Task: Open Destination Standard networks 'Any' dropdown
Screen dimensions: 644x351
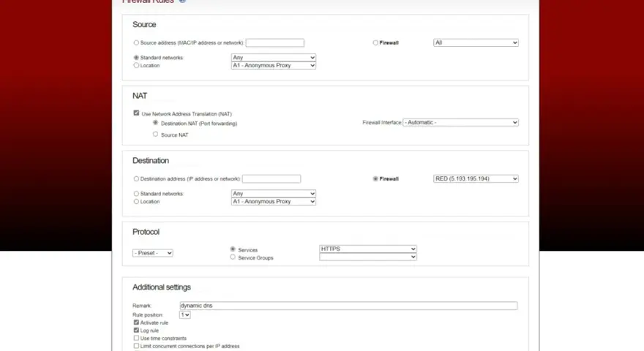Action: (273, 193)
